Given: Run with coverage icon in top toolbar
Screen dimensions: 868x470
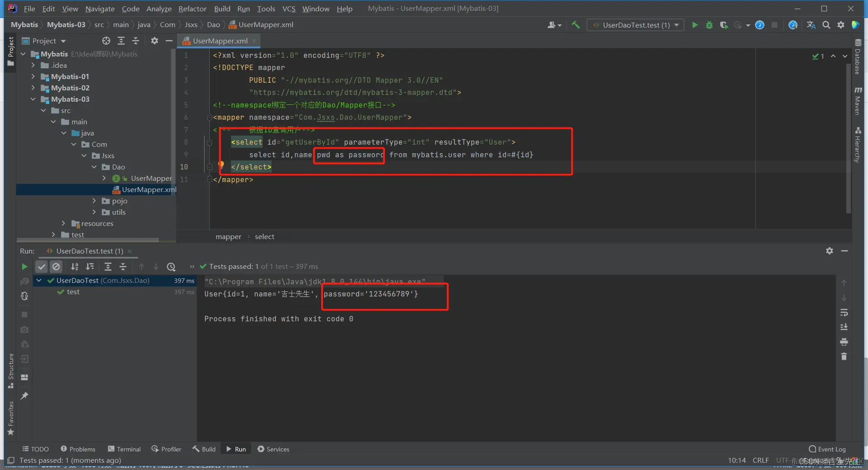Looking at the screenshot, I should tap(724, 25).
